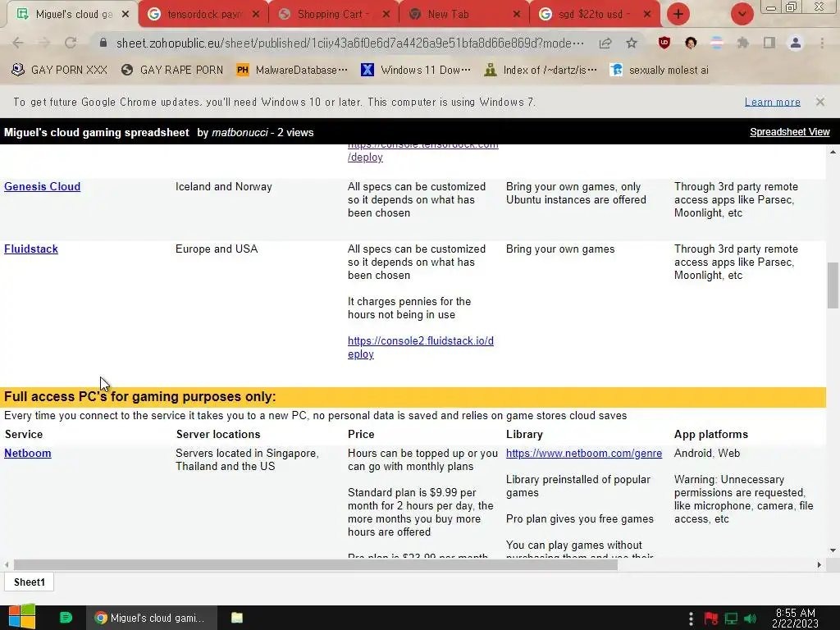The height and width of the screenshot is (630, 840).
Task: Open File Explorer from the taskbar
Action: [x=237, y=618]
